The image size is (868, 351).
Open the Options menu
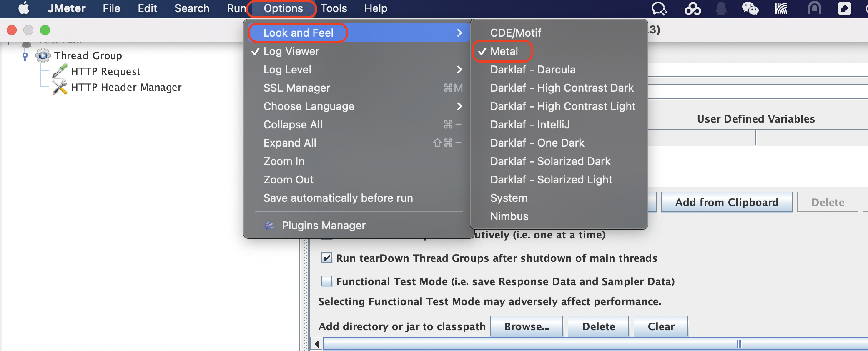tap(283, 8)
